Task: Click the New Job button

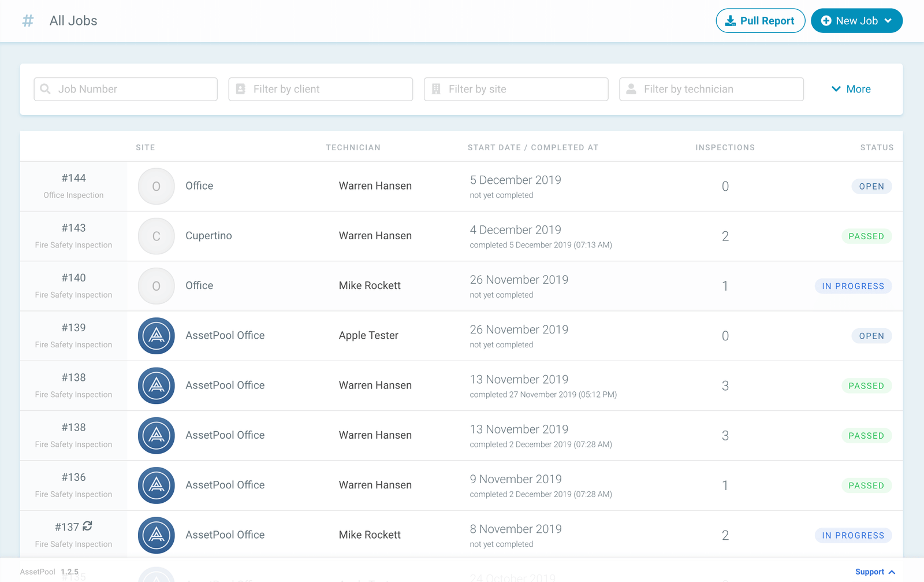Action: (856, 21)
